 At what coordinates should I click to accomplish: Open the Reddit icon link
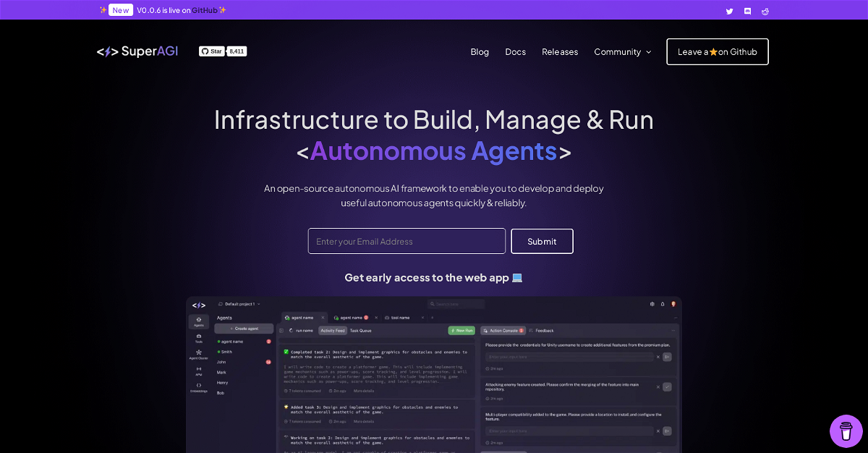[765, 11]
